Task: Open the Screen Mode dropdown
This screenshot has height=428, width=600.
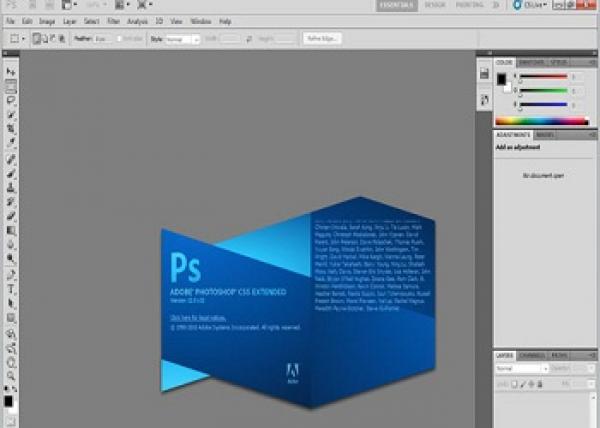Action: click(145, 5)
